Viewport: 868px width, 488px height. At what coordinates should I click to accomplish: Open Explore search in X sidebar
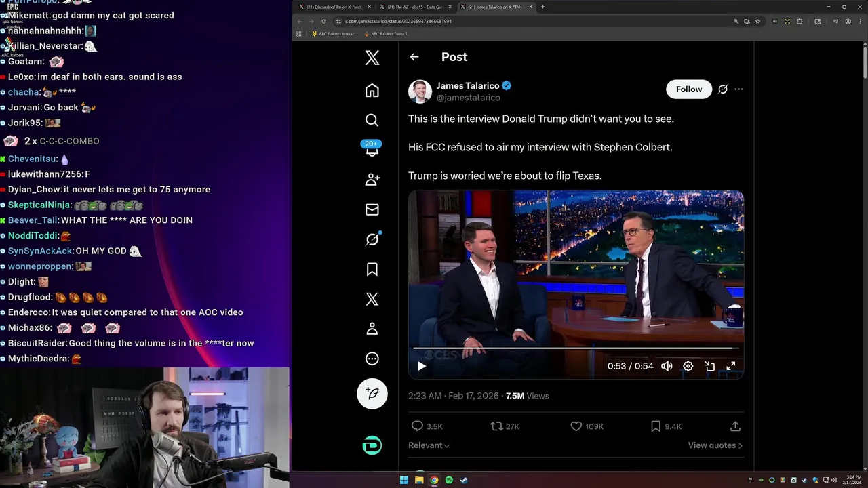pos(372,120)
